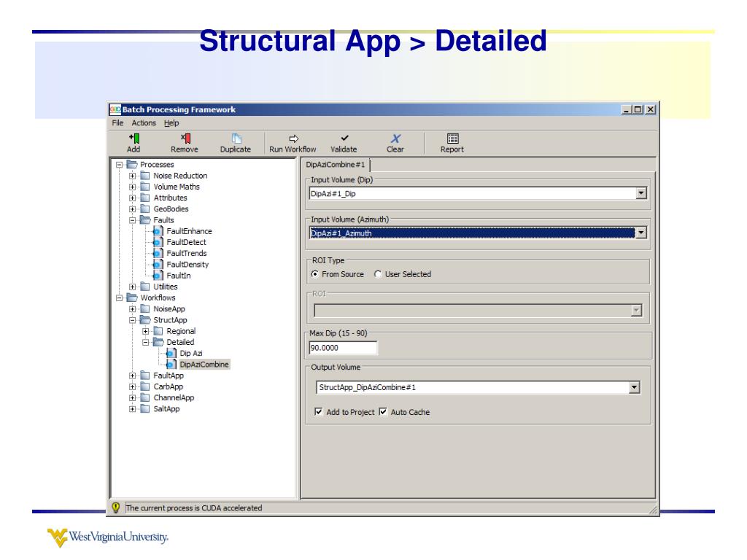Click the Add process toolbar icon
The width and height of the screenshot is (747, 560).
click(134, 139)
